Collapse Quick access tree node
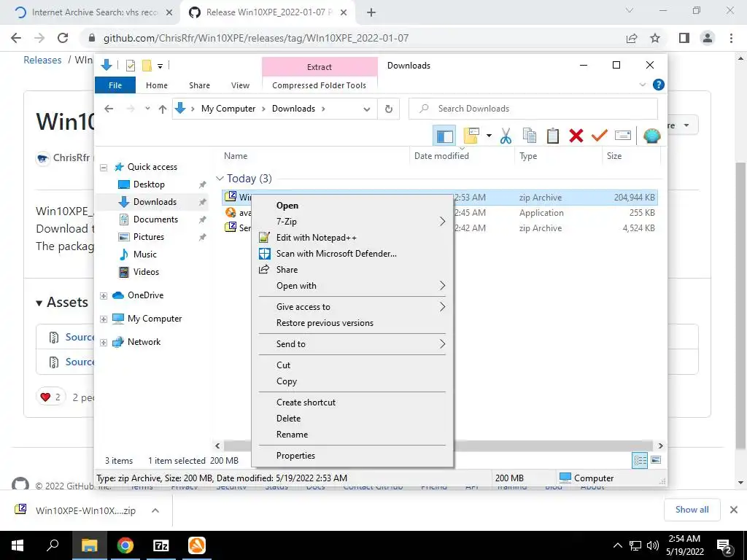Screen dimensions: 747x560 (x=104, y=167)
